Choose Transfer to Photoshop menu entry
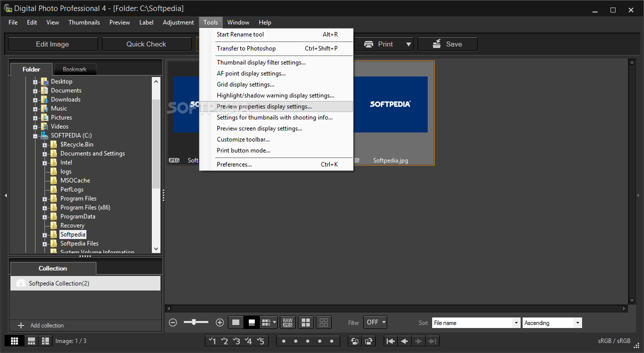Image resolution: width=644 pixels, height=353 pixels. point(276,48)
